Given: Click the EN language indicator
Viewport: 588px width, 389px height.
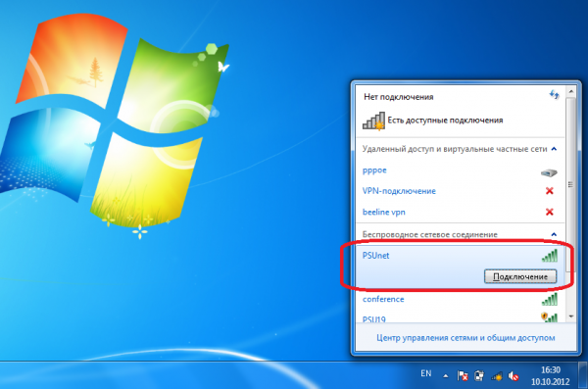Looking at the screenshot, I should coord(425,373).
